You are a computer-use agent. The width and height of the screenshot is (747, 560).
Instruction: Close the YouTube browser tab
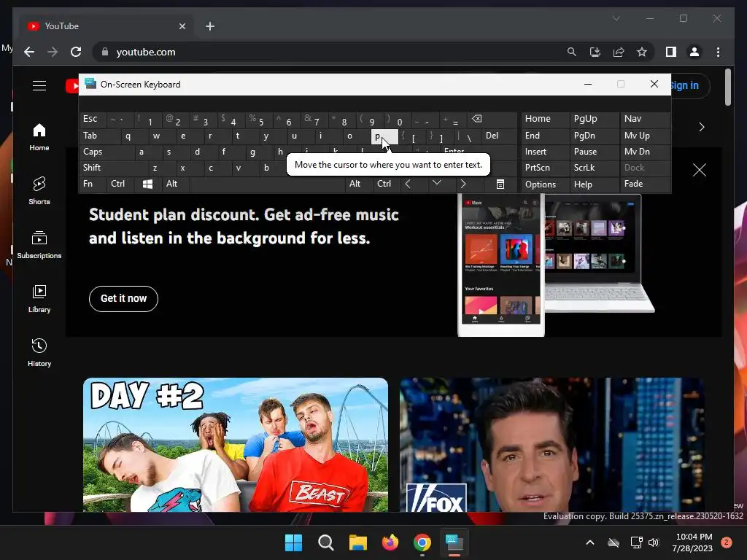[x=182, y=26]
